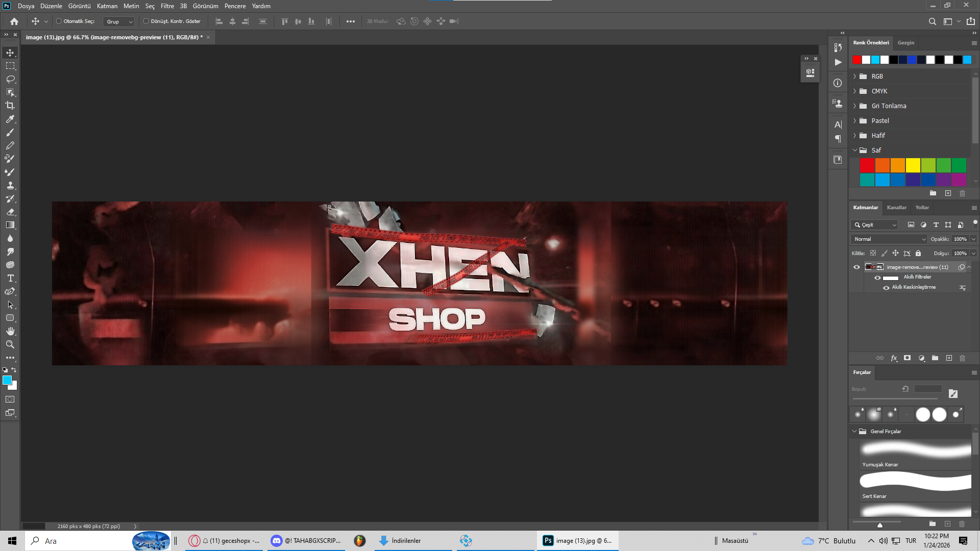Hide the Akıllı Keskinleştirme filter
Image resolution: width=980 pixels, height=551 pixels.
[887, 288]
